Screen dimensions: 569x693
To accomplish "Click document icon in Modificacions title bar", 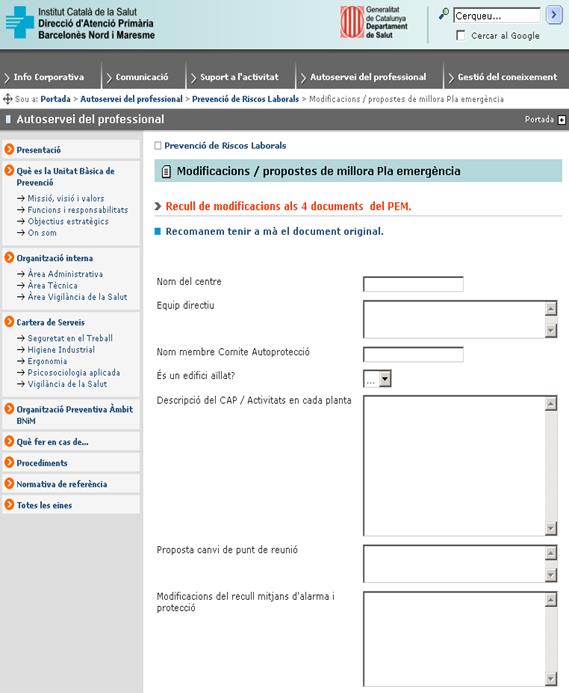I will (x=166, y=171).
